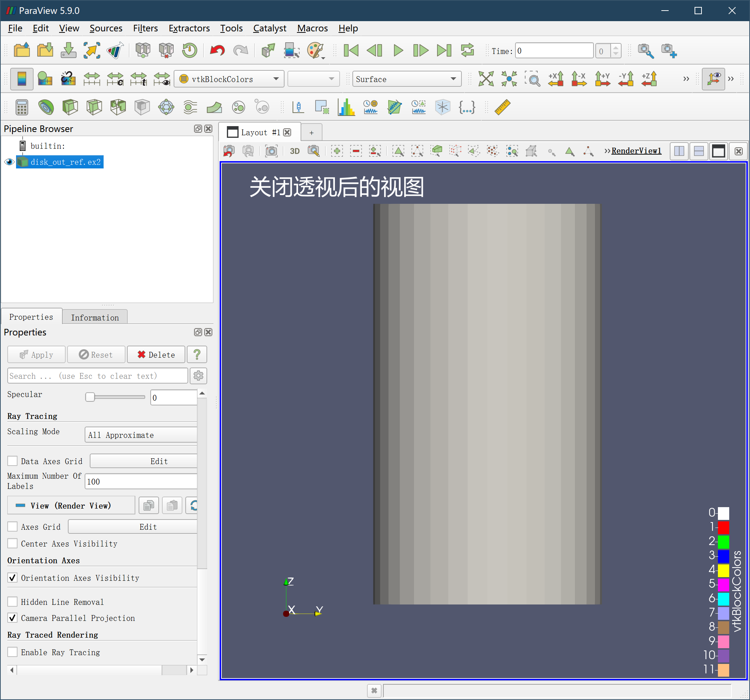Open the Surface representation dropdown
Image resolution: width=750 pixels, height=700 pixels.
tap(407, 79)
